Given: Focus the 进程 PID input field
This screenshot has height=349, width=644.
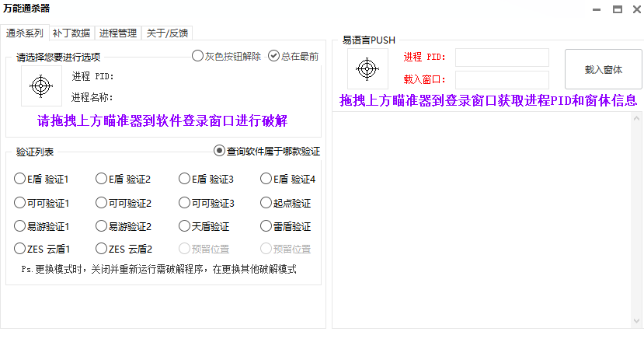Looking at the screenshot, I should (502, 58).
